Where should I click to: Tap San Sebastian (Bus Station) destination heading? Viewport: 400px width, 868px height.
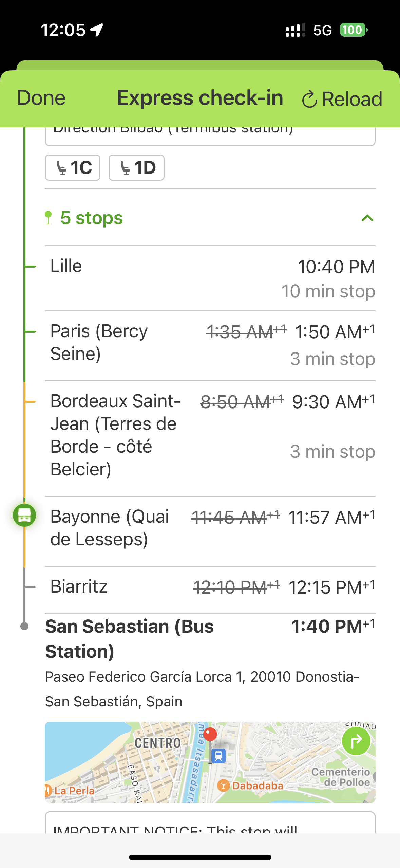(x=130, y=638)
